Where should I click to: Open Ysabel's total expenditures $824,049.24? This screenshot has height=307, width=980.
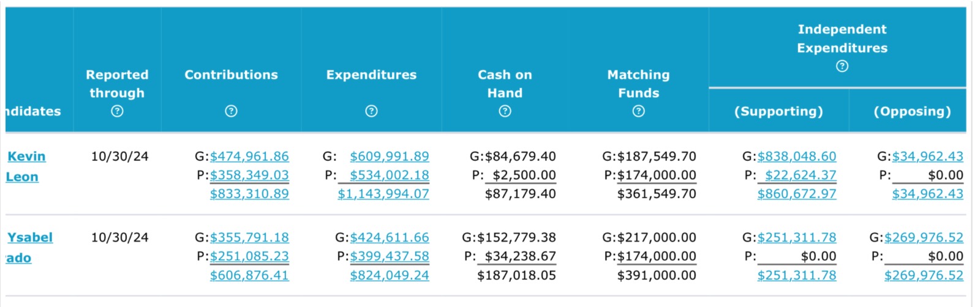tap(390, 275)
